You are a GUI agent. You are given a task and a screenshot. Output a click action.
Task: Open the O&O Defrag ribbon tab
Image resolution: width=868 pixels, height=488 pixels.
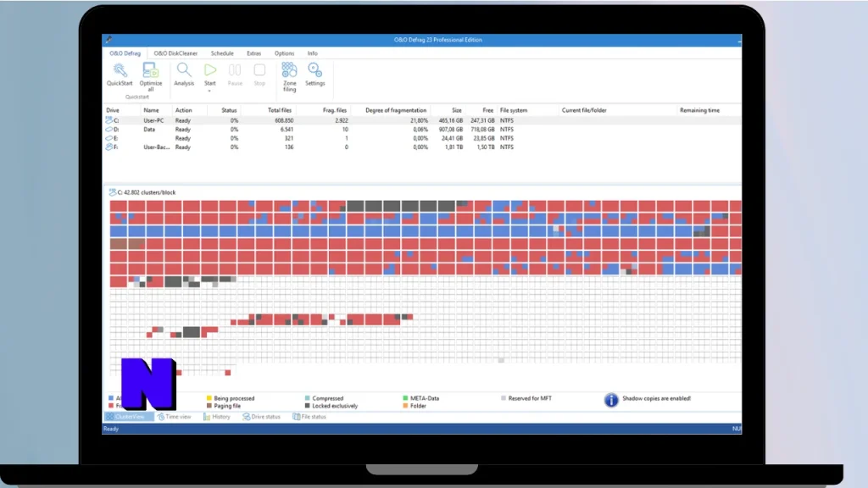click(x=125, y=53)
